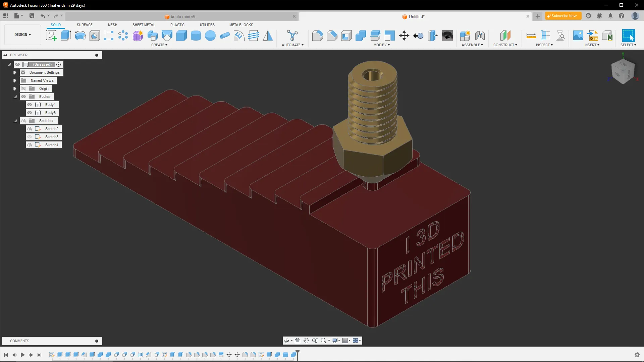Select the Fillet tool in Modify

click(317, 35)
